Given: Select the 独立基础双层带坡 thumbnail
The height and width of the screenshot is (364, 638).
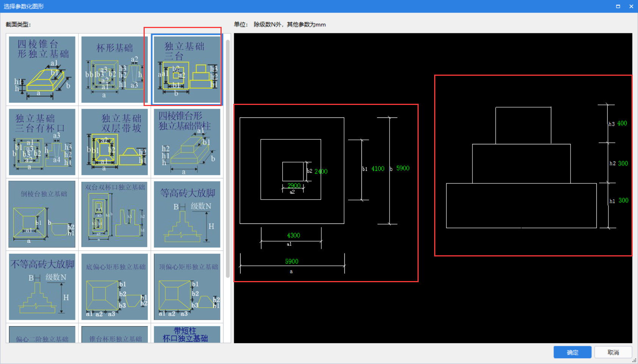Looking at the screenshot, I should [114, 142].
